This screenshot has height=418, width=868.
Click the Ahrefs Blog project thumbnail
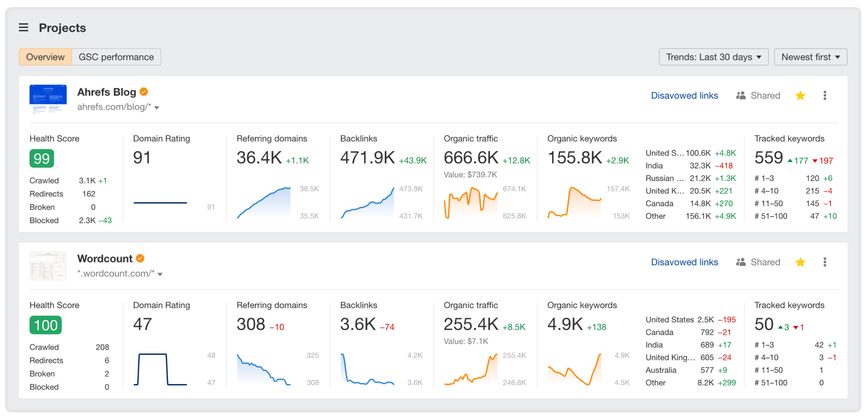point(48,99)
